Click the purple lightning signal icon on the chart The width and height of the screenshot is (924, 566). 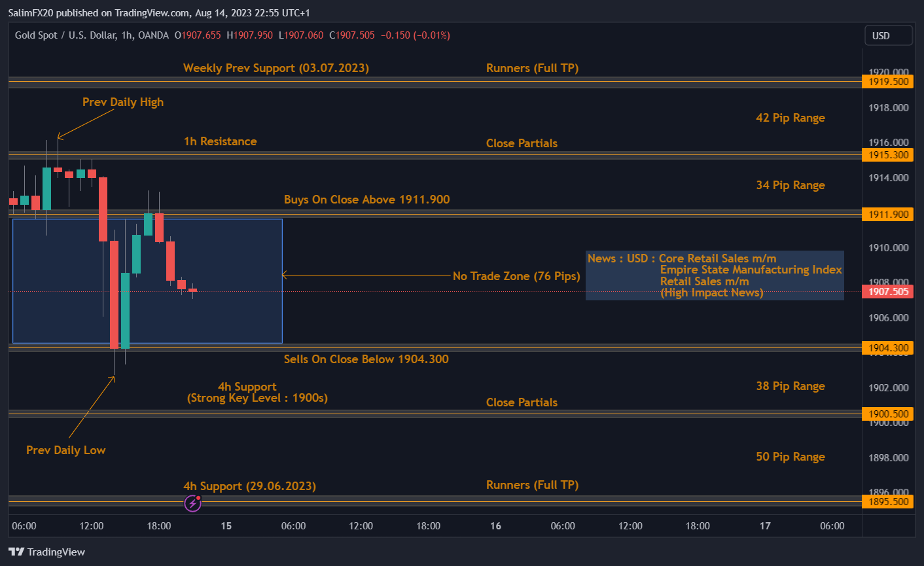coord(192,503)
